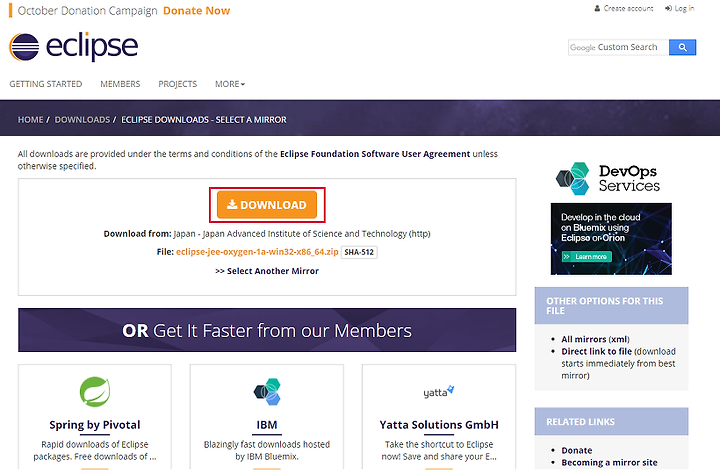Click the Bluemix cloud ad banner
The height and width of the screenshot is (474, 720).
point(611,239)
